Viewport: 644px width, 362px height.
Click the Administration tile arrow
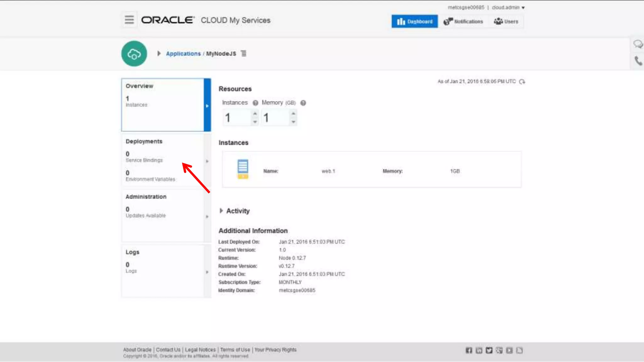[207, 216]
